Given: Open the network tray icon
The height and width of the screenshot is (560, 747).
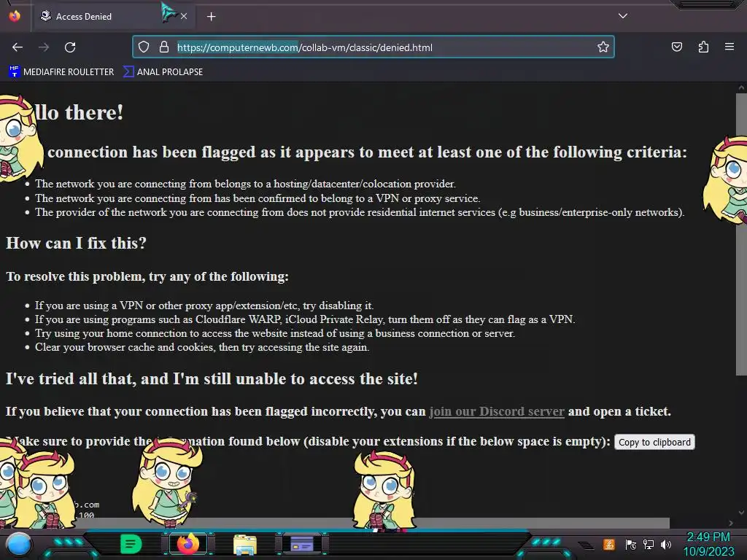Looking at the screenshot, I should pos(648,544).
